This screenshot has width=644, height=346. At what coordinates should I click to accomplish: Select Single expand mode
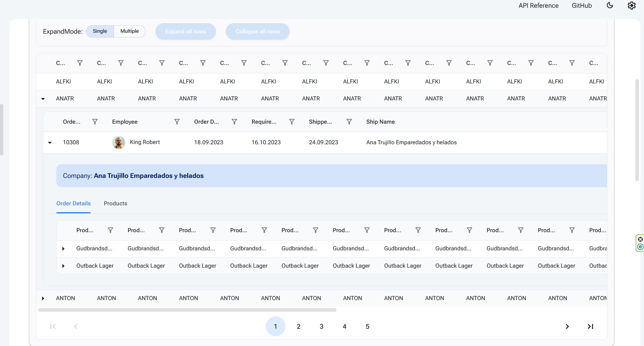pos(100,31)
